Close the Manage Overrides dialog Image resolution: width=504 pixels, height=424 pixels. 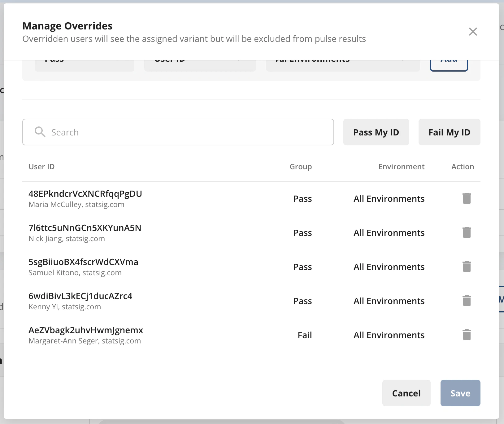pyautogui.click(x=473, y=31)
